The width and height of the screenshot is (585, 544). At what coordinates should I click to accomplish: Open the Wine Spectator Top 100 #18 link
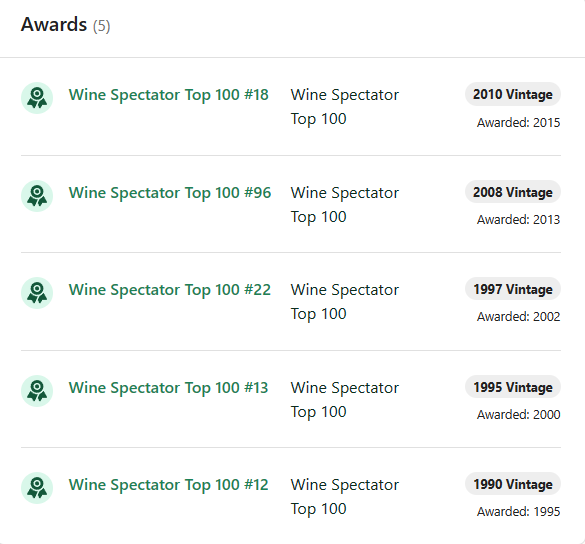tap(169, 95)
